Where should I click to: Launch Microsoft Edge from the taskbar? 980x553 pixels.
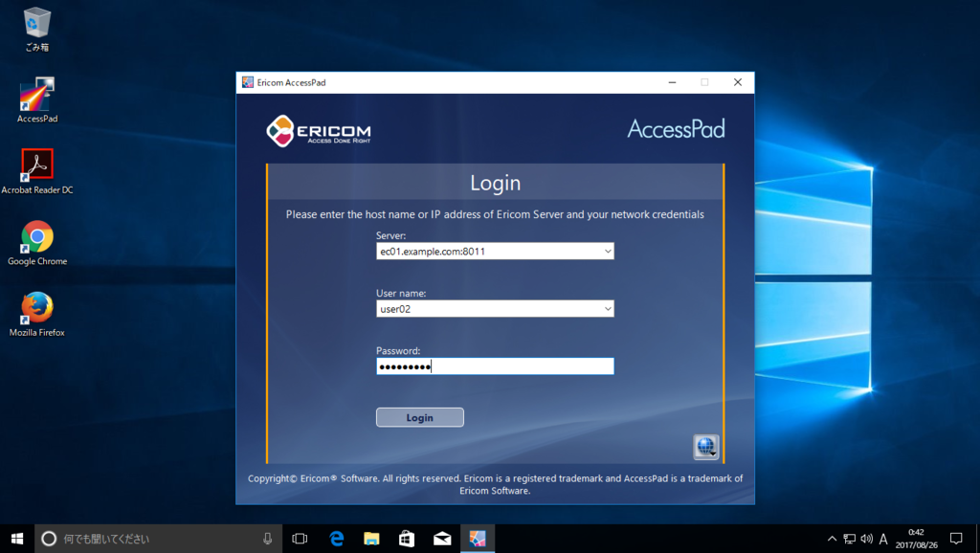pyautogui.click(x=336, y=539)
